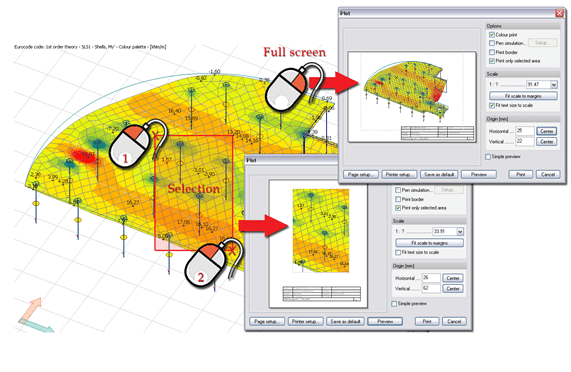571x372 pixels.
Task: Click the 16,40 value label on the shell
Action: [x=175, y=111]
